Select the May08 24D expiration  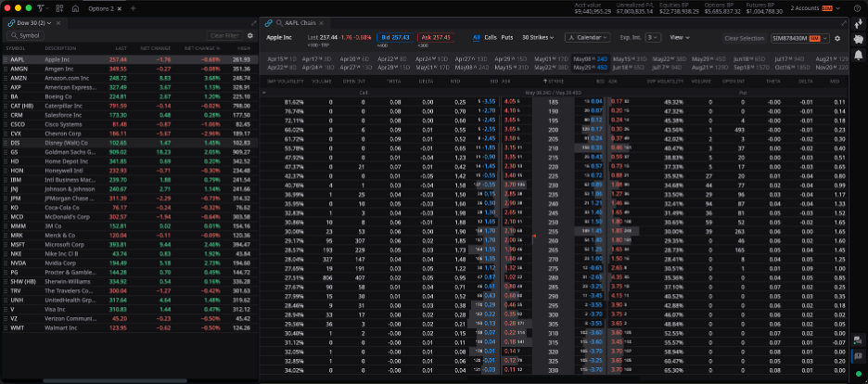coord(590,58)
